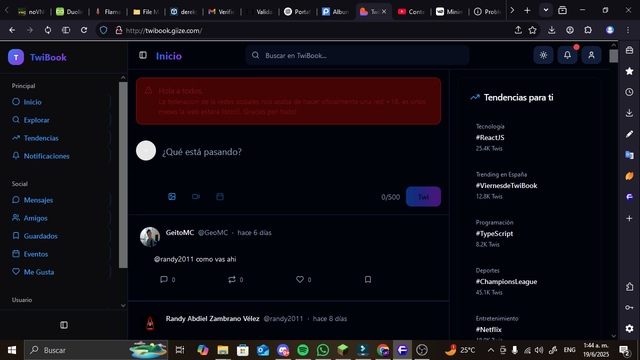
Task: Open the #TypeScript trend
Action: point(494,234)
